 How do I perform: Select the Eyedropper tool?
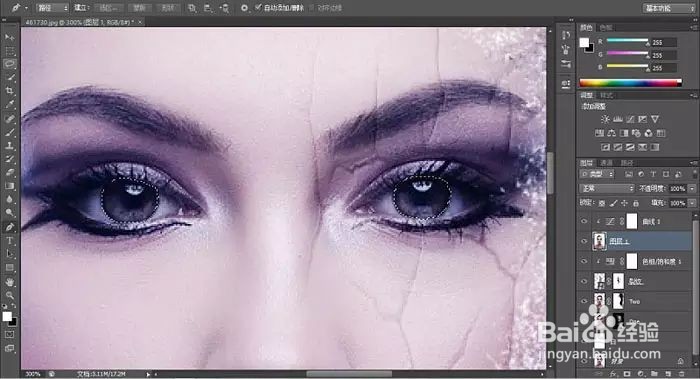click(x=9, y=104)
